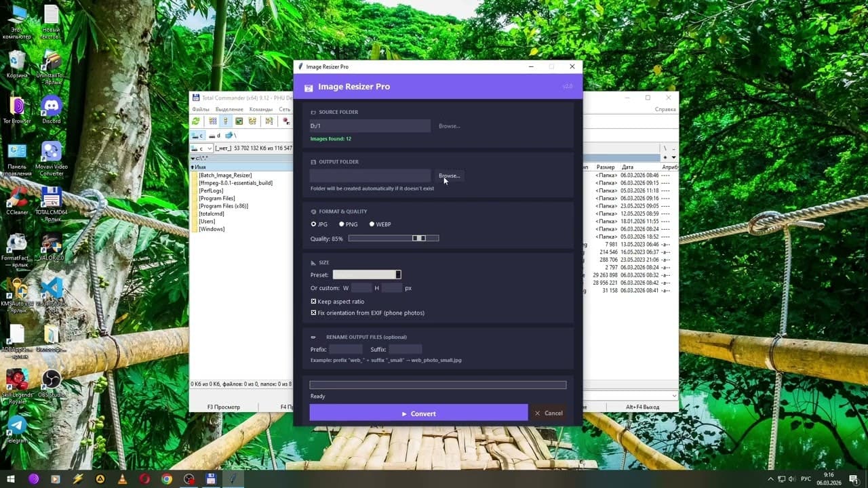This screenshot has width=868, height=488.
Task: Click the Rename Output Files section icon
Action: [x=313, y=337]
